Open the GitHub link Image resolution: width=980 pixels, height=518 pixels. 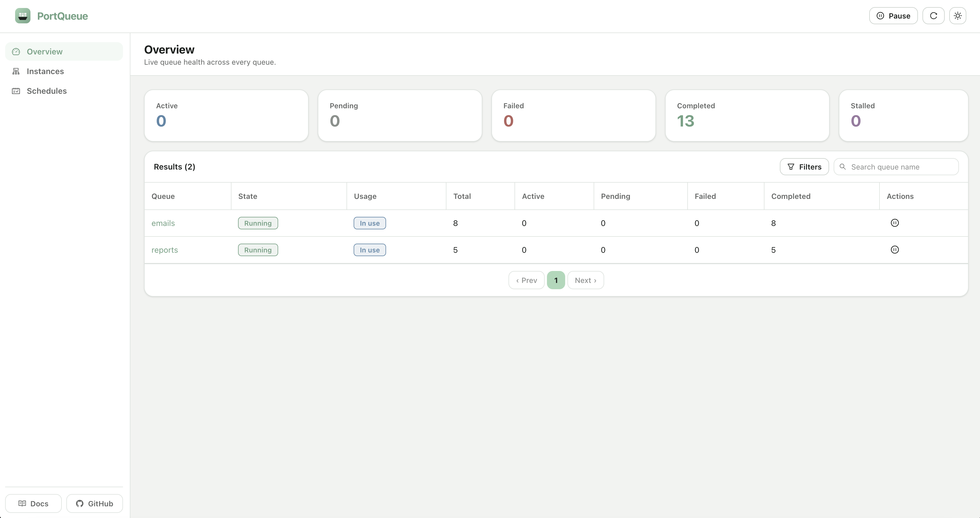click(x=94, y=503)
